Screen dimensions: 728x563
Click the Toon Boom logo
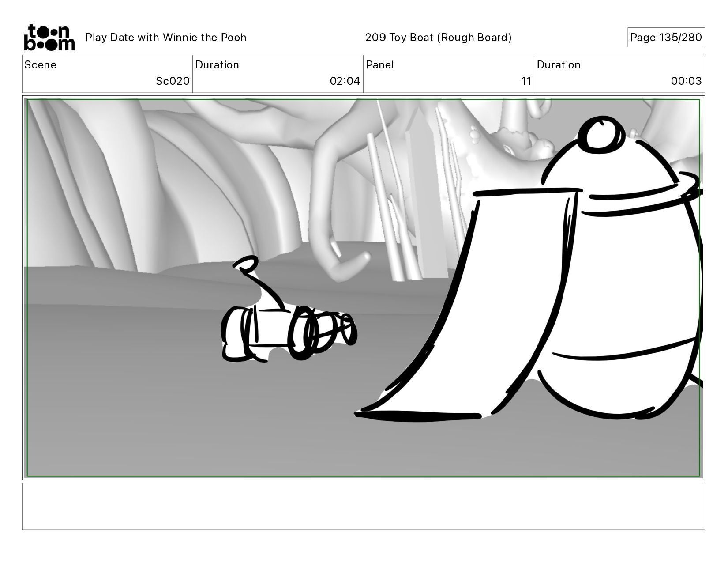[x=49, y=38]
